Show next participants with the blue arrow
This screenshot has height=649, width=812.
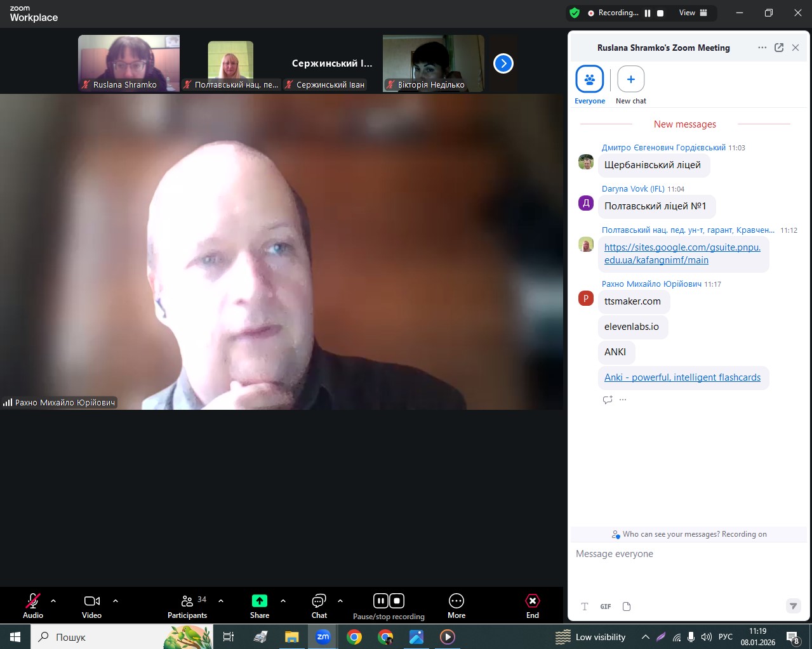click(x=503, y=63)
